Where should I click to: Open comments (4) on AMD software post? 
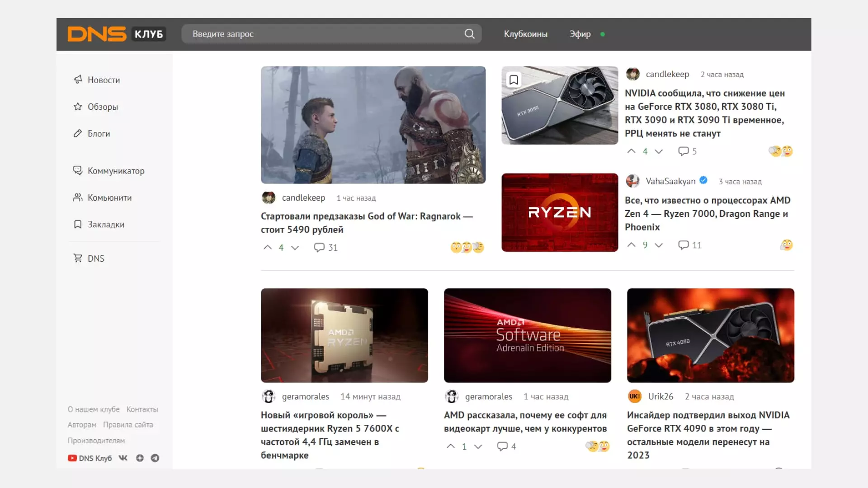point(506,446)
